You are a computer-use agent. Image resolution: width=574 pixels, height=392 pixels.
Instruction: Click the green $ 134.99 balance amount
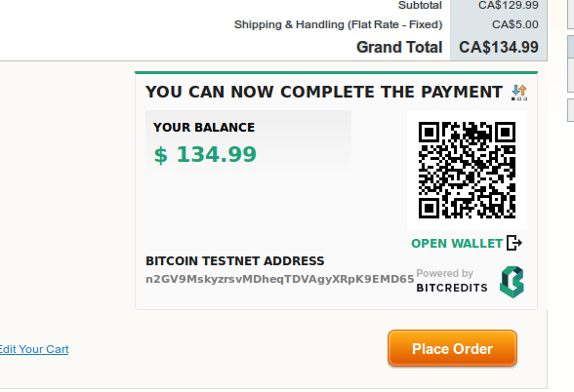205,155
